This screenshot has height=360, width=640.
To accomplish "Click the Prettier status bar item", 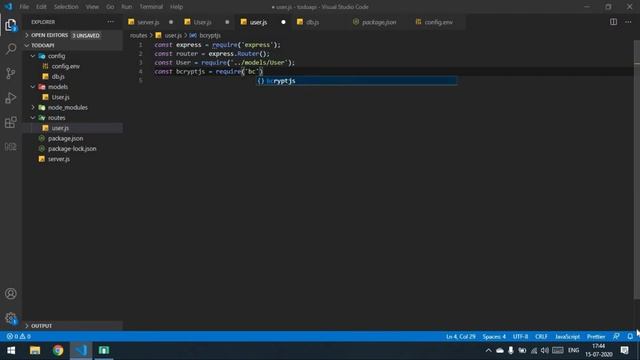I will (x=596, y=337).
